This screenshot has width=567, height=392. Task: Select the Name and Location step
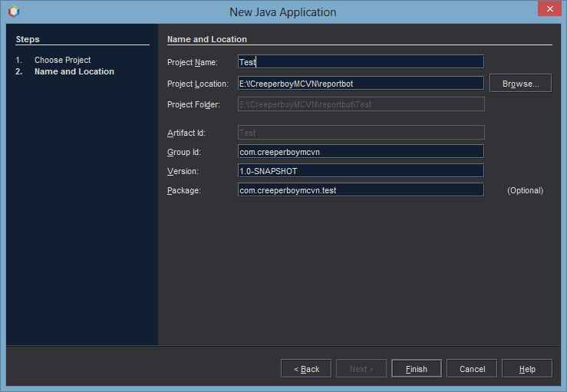tap(74, 71)
